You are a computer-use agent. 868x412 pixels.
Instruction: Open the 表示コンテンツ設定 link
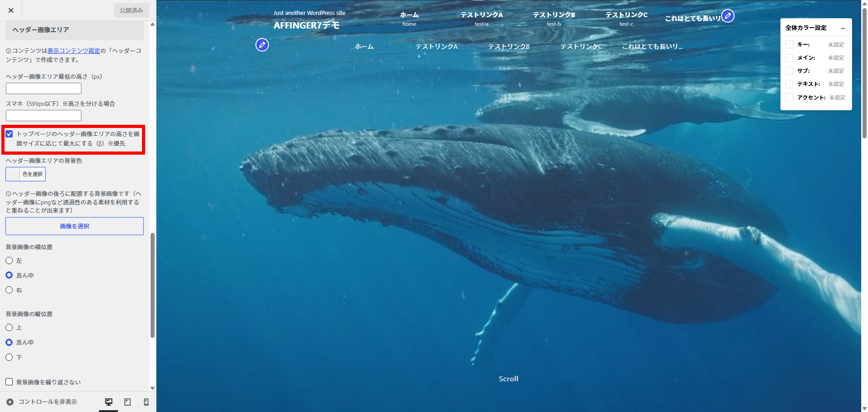click(x=74, y=51)
